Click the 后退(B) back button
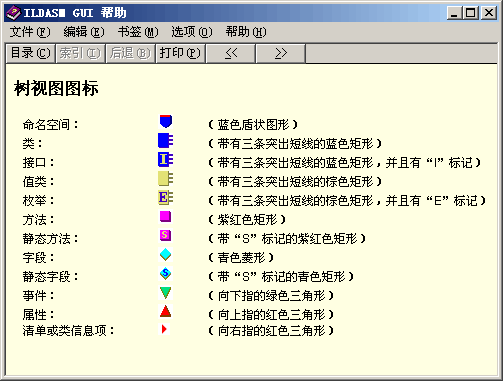The image size is (503, 381). pos(130,53)
